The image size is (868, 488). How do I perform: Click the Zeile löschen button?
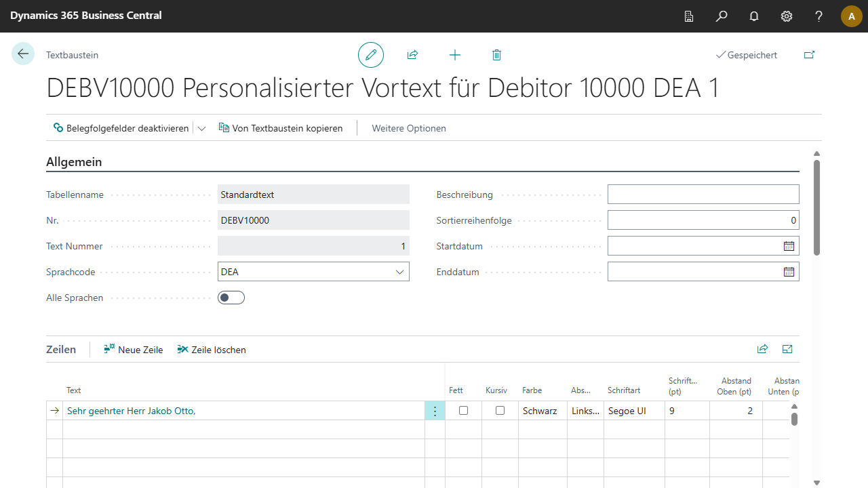pos(212,350)
